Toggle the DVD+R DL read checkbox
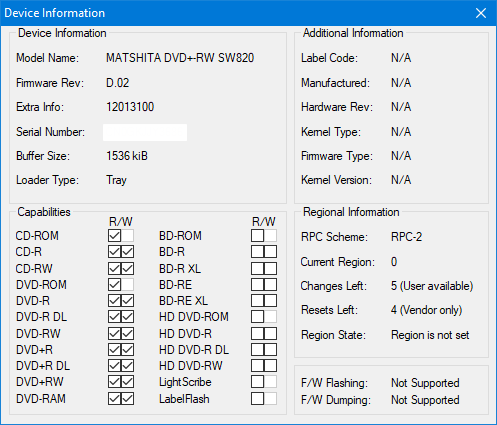The image size is (497, 425). tap(114, 366)
